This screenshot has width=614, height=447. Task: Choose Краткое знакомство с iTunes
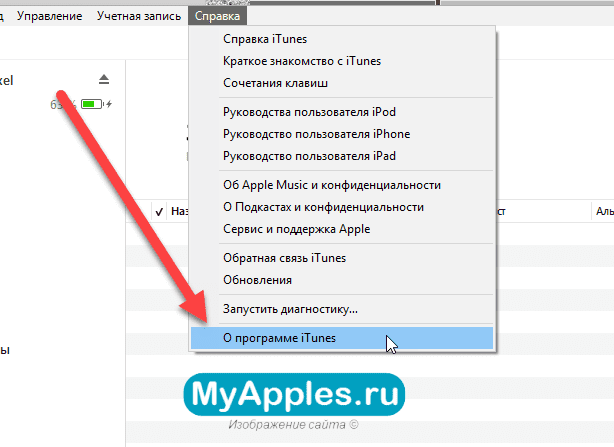point(341,61)
